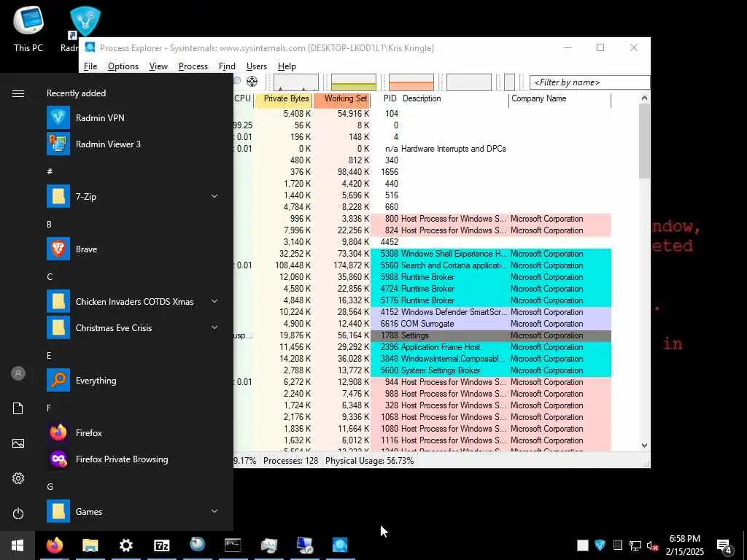The width and height of the screenshot is (747, 560).
Task: Open the Process menu
Action: 193,66
